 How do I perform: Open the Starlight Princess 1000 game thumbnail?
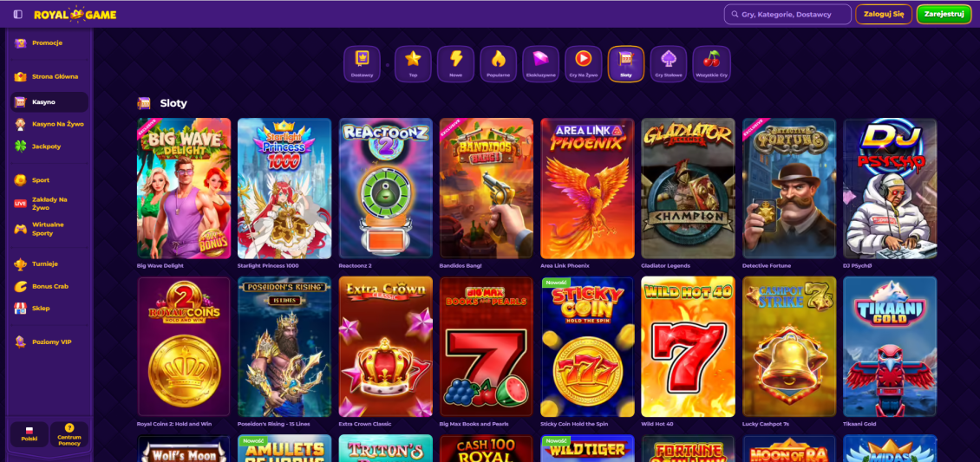[284, 189]
